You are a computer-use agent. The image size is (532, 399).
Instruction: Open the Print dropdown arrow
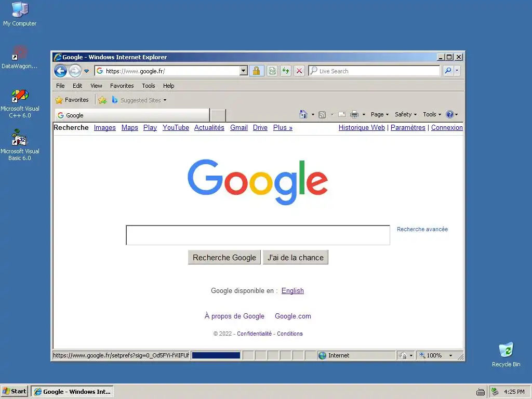[364, 115]
